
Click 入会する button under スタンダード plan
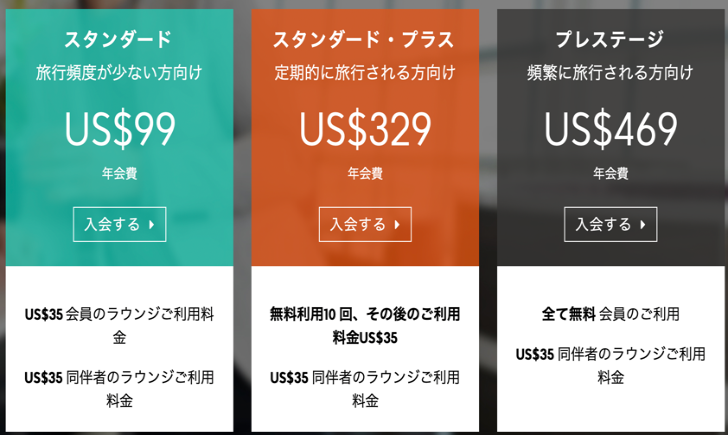pos(119,224)
